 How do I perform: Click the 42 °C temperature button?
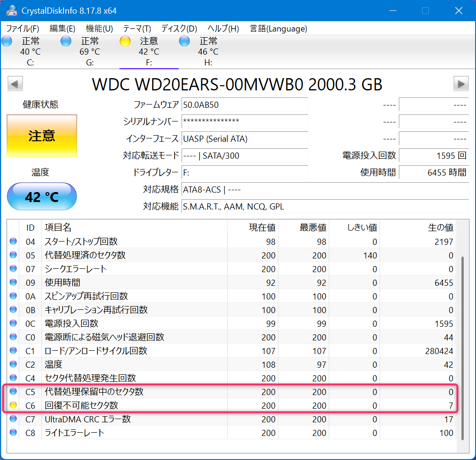(42, 196)
